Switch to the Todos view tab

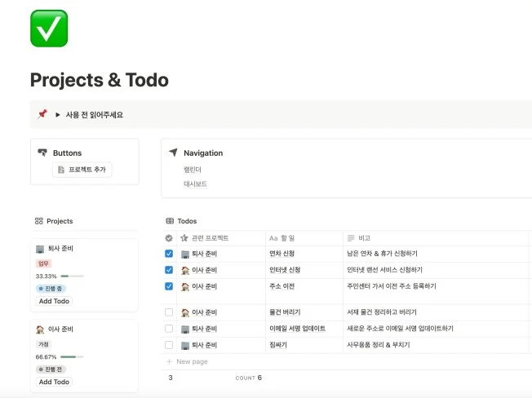click(x=186, y=221)
